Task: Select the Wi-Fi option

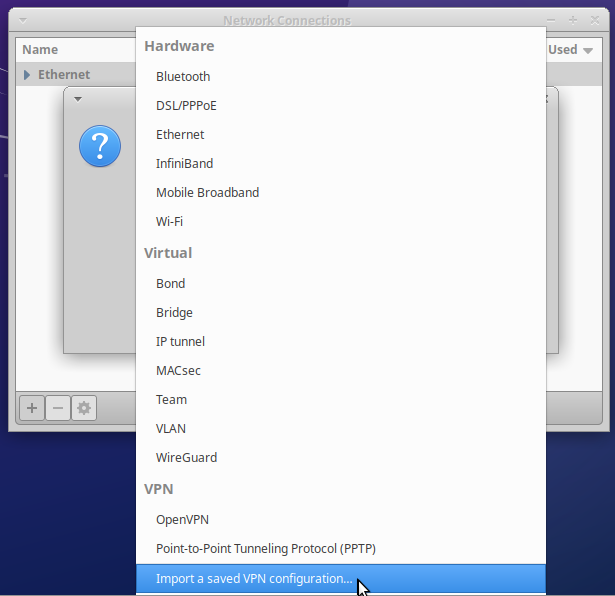Action: click(x=169, y=222)
